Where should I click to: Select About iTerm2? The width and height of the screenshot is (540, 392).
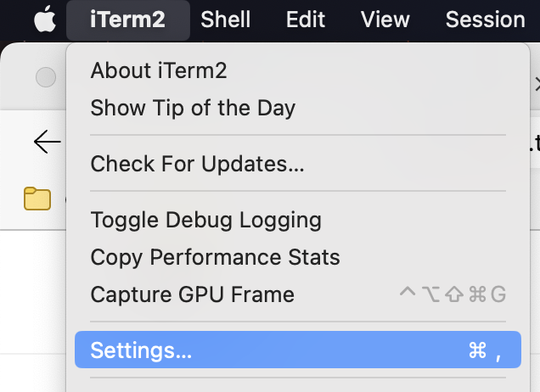tap(159, 70)
